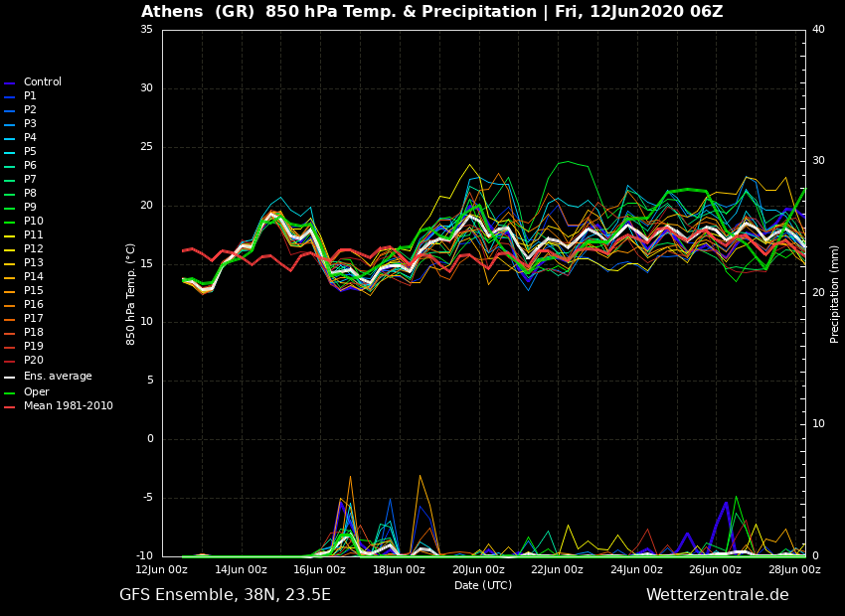845x616 pixels.
Task: Click the Ens. average white legend swatch
Action: 10,378
